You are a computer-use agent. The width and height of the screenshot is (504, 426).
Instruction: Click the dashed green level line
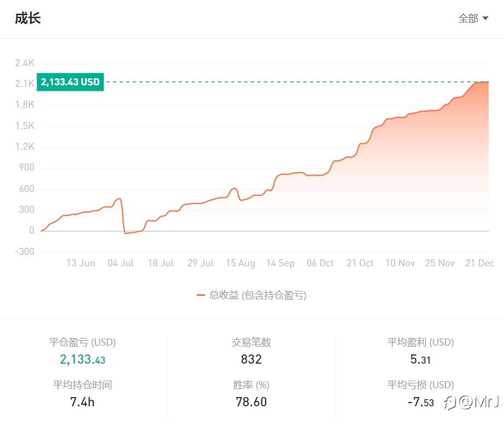295,82
